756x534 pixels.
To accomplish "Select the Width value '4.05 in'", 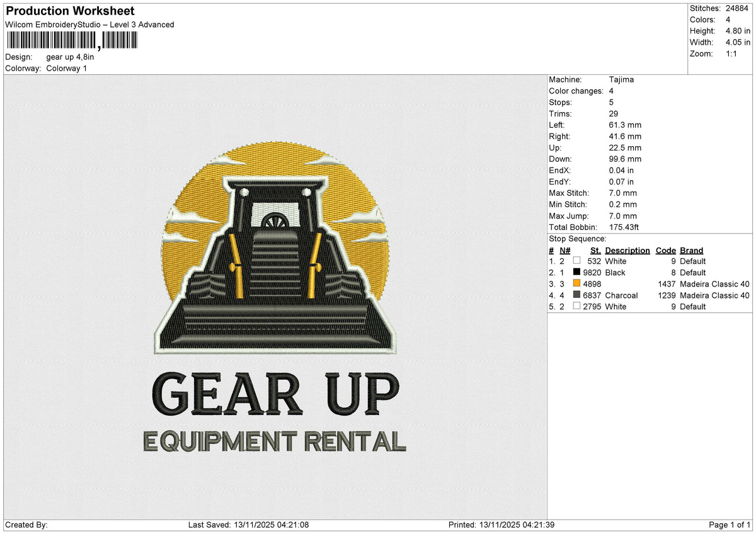I will (x=738, y=42).
